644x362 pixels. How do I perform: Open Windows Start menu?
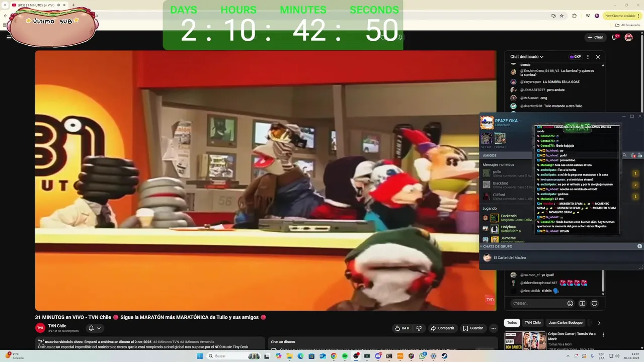click(200, 356)
